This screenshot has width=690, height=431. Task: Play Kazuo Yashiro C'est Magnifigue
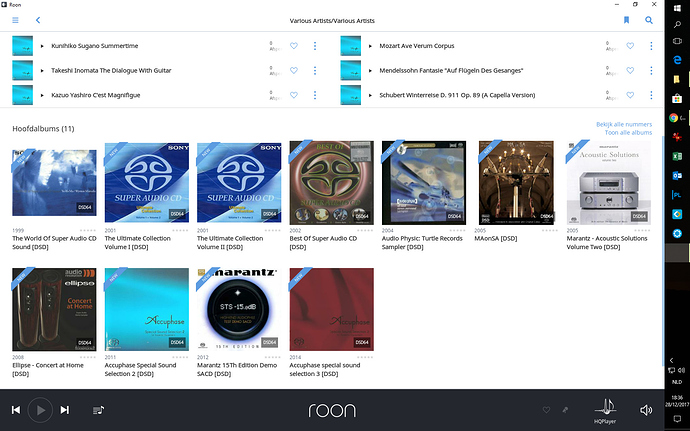pos(42,95)
